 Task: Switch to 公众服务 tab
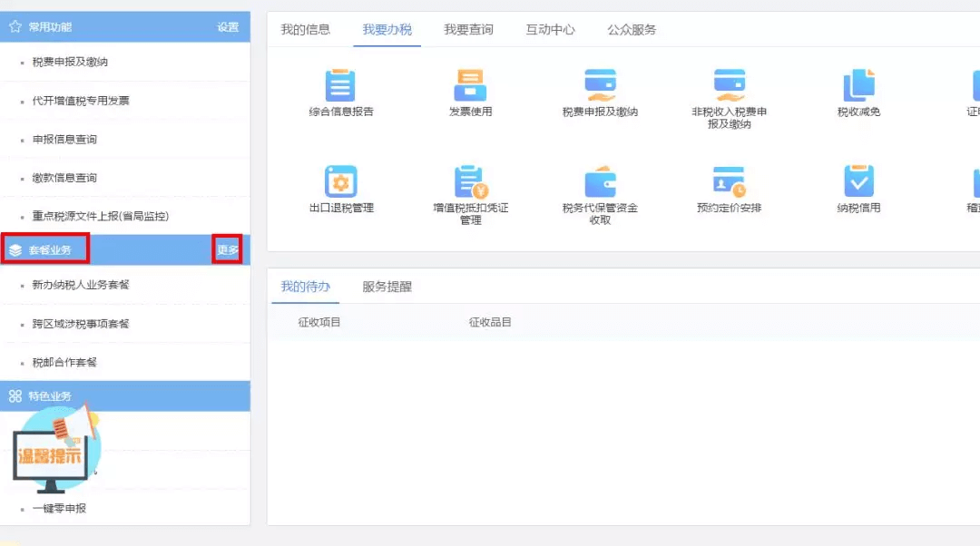pyautogui.click(x=632, y=29)
